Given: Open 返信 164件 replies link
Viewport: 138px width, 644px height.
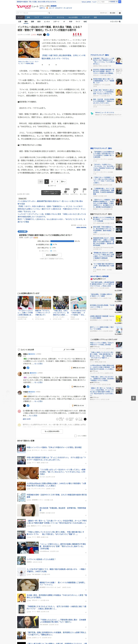Looking at the screenshot, I should coord(27,419).
